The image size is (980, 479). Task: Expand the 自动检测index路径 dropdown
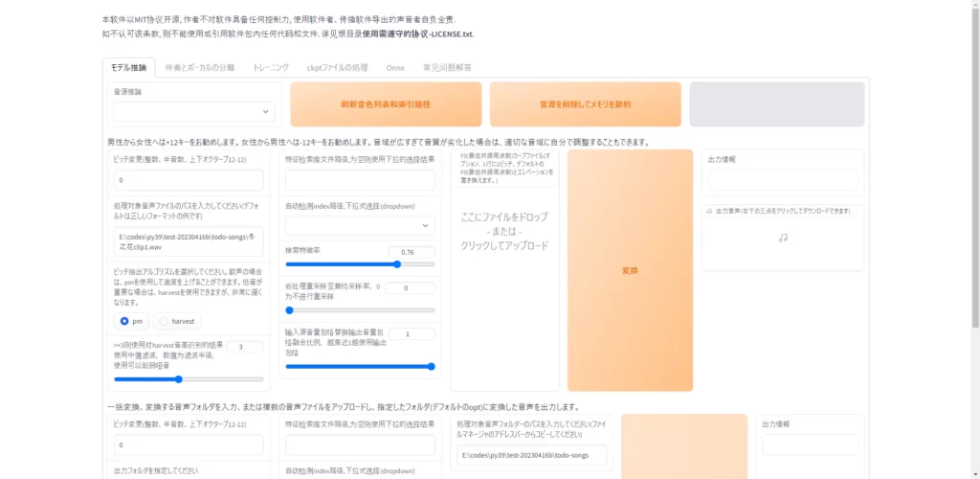(x=359, y=225)
